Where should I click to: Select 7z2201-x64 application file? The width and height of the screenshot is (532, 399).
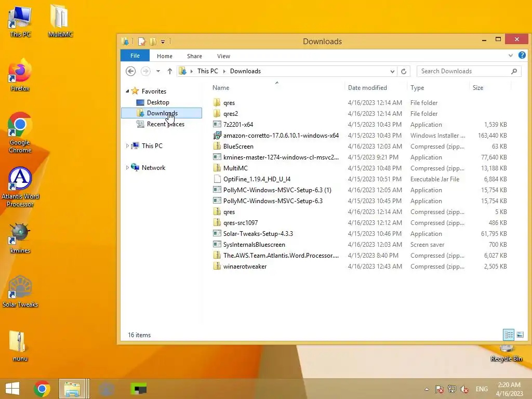point(238,125)
